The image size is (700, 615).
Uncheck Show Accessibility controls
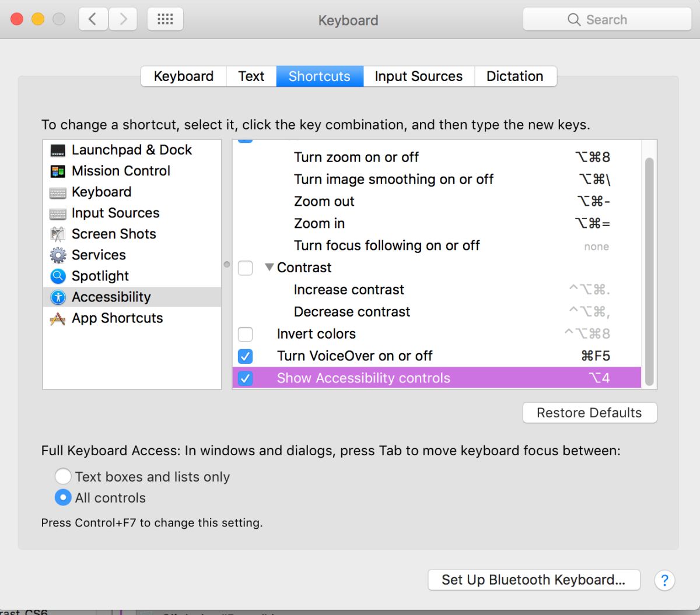tap(246, 378)
